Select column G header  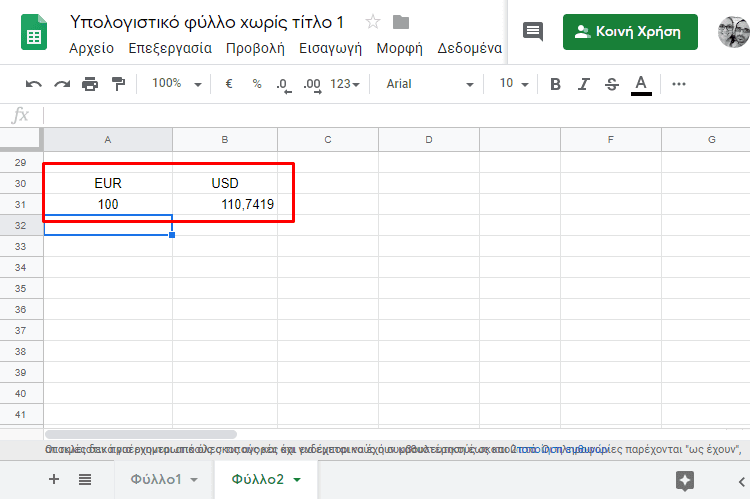coord(706,140)
